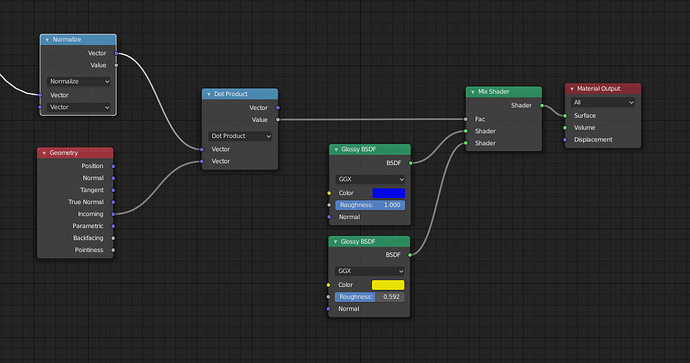Collapse the Dot Product node header triangle

209,94
